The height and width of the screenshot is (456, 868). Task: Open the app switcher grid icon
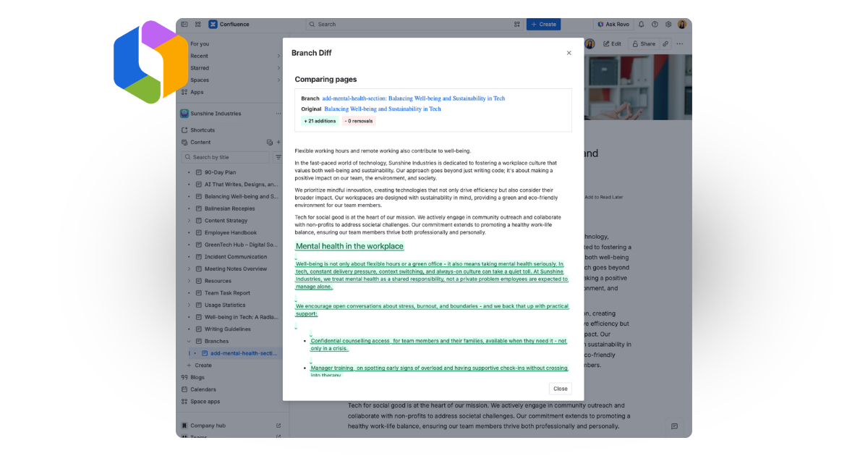coord(198,24)
